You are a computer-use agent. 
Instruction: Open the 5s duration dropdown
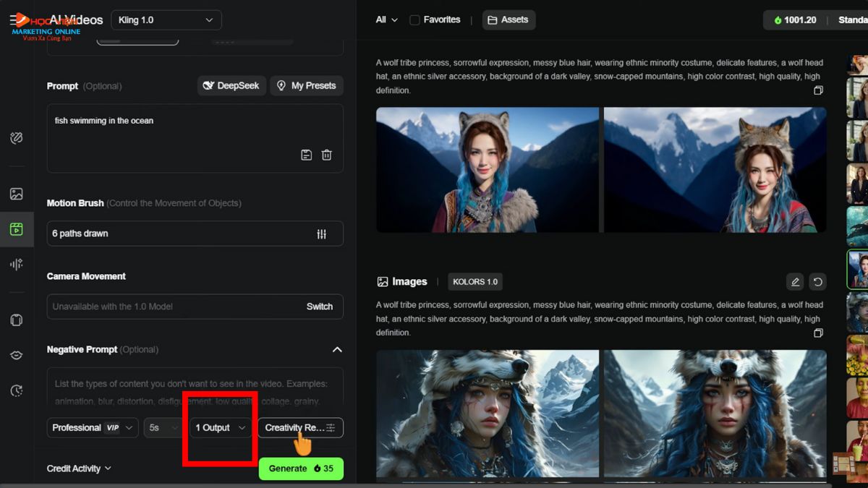tap(163, 427)
